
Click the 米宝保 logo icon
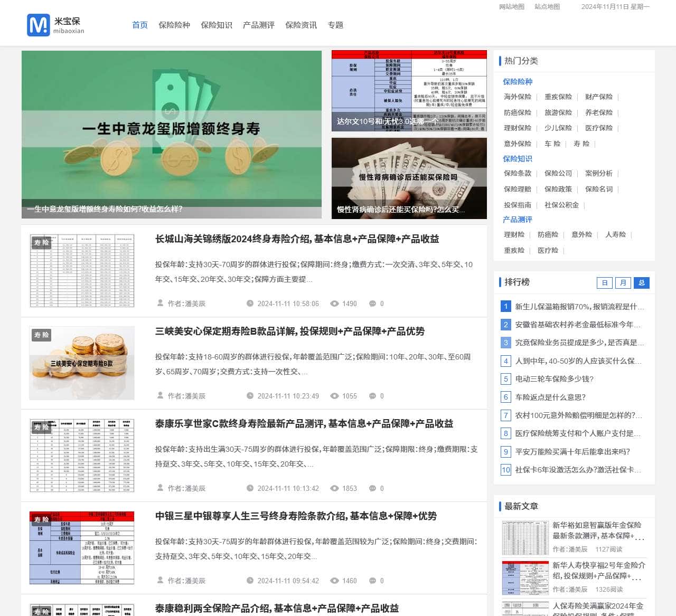pos(37,25)
